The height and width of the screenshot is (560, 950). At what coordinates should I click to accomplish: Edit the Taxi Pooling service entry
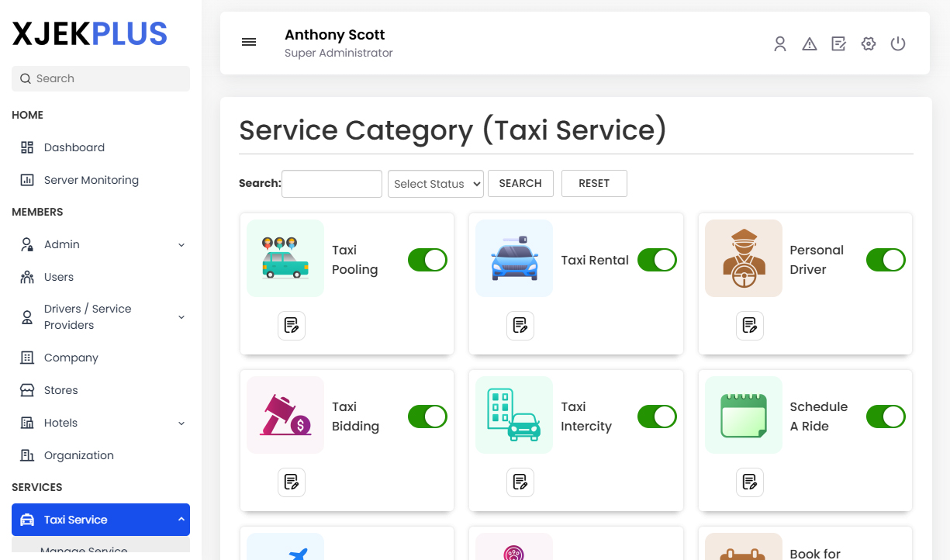click(292, 326)
